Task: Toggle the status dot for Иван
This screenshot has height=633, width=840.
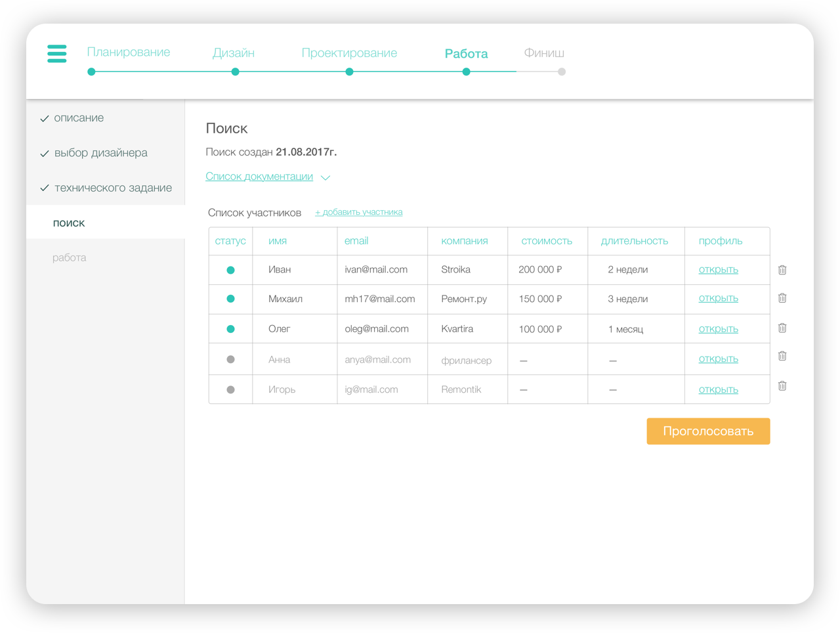Action: click(230, 270)
